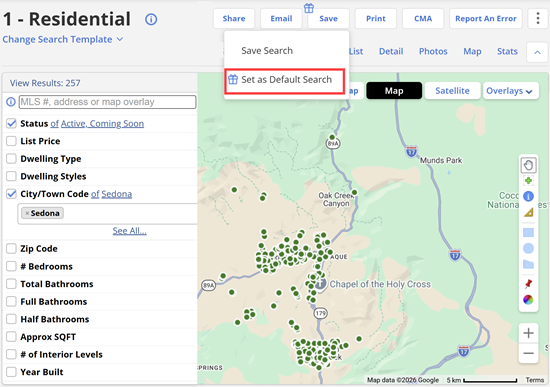Switch to the Detail tab

click(391, 52)
